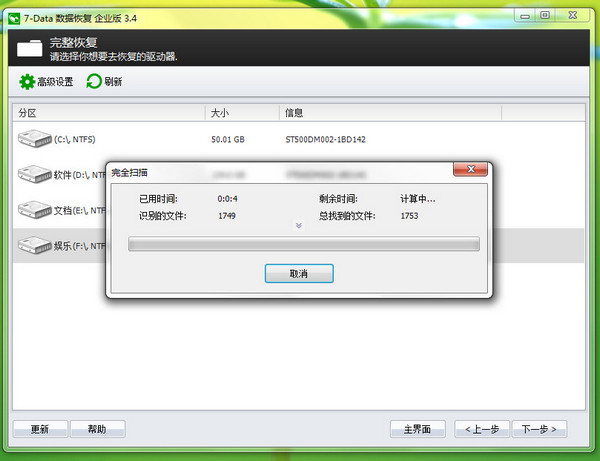This screenshot has width=600, height=461.
Task: Click the folder icon in the header
Action: click(x=29, y=48)
